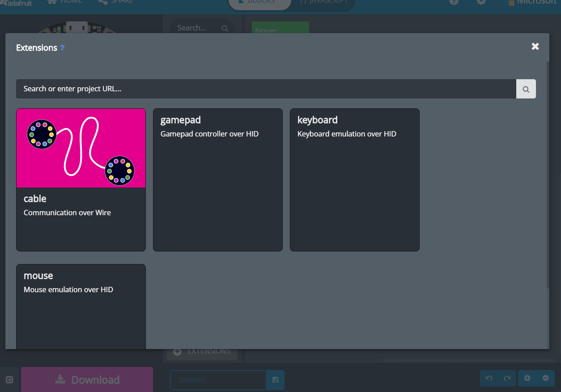Close the Extensions dialog

pos(535,47)
